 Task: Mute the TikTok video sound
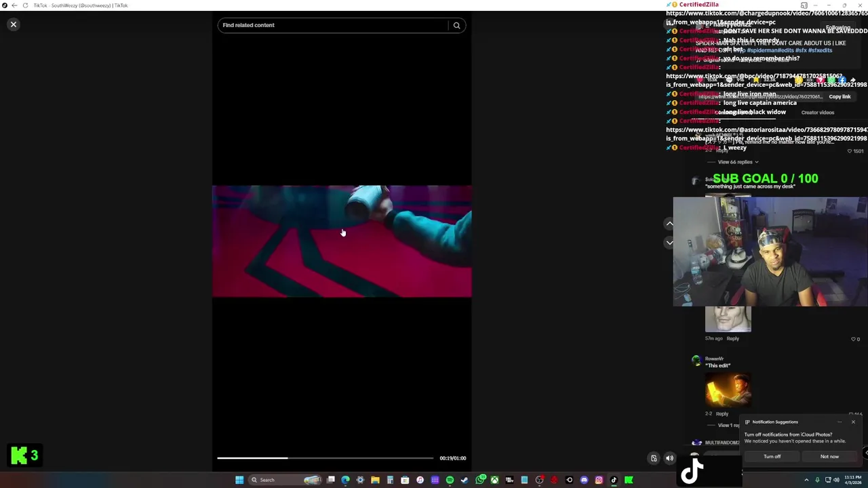click(x=669, y=458)
